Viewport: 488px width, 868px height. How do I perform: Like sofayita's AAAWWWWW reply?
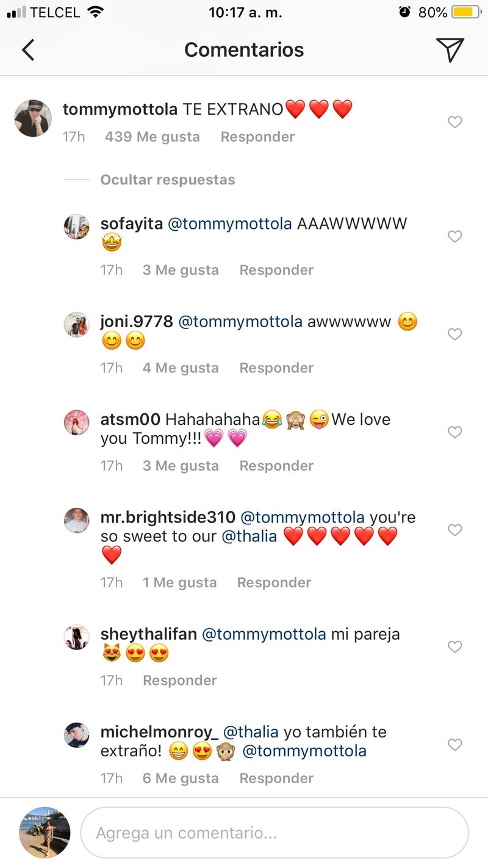click(454, 236)
